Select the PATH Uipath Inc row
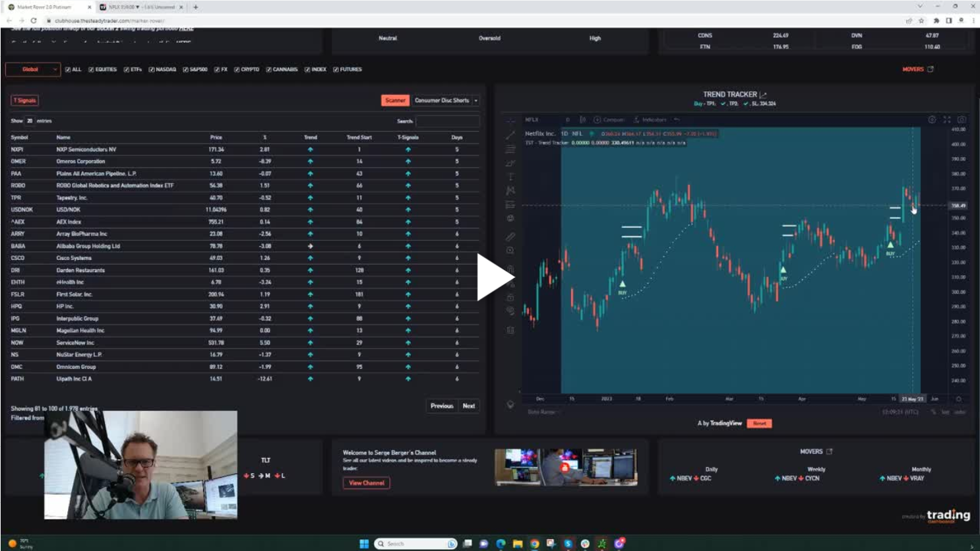The height and width of the screenshot is (551, 980). (x=245, y=379)
